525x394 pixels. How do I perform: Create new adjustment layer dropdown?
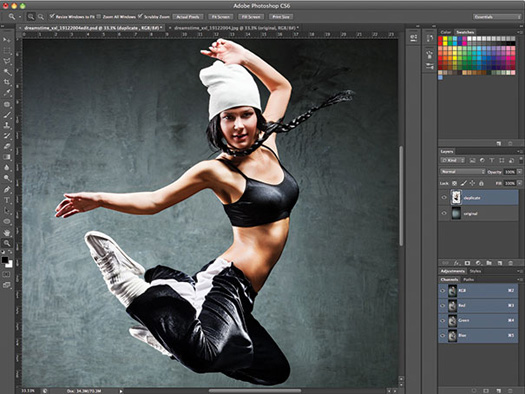(x=478, y=263)
